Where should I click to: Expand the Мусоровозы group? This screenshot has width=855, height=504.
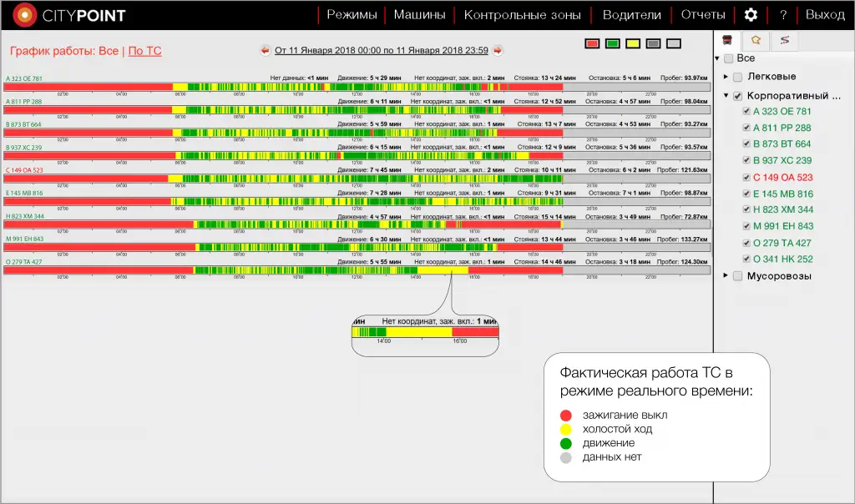click(x=726, y=276)
